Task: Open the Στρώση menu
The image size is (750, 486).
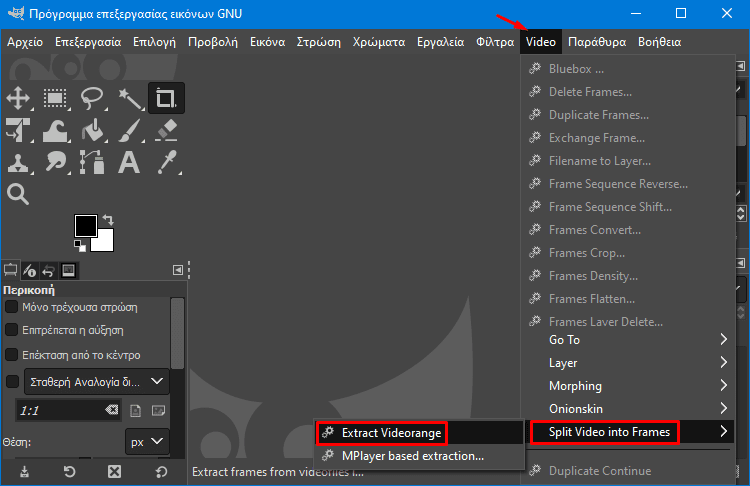Action: point(319,42)
